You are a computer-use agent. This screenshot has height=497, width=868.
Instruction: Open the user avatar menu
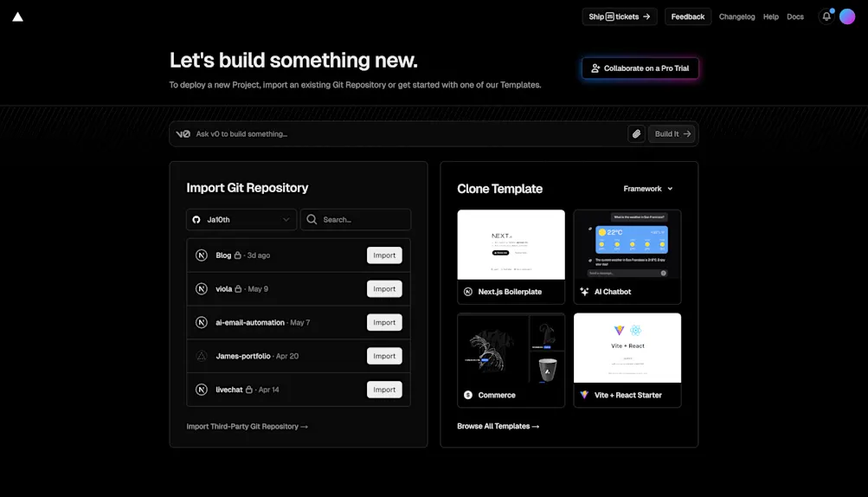click(847, 16)
